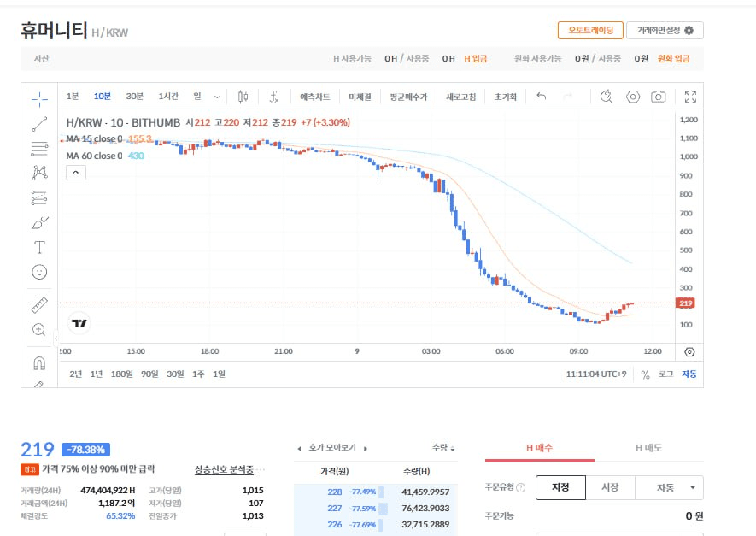
Task: Open the auto trading button
Action: 590,31
